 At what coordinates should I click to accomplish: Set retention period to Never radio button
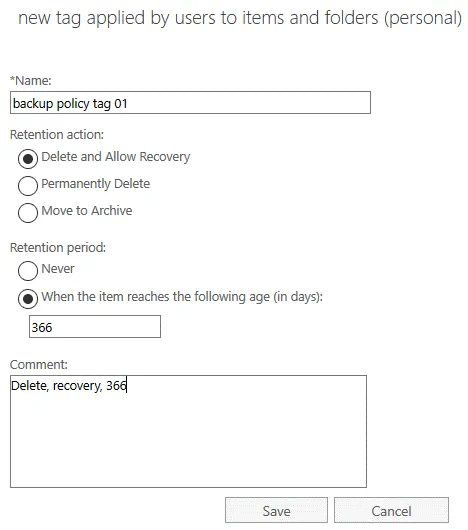pos(28,271)
